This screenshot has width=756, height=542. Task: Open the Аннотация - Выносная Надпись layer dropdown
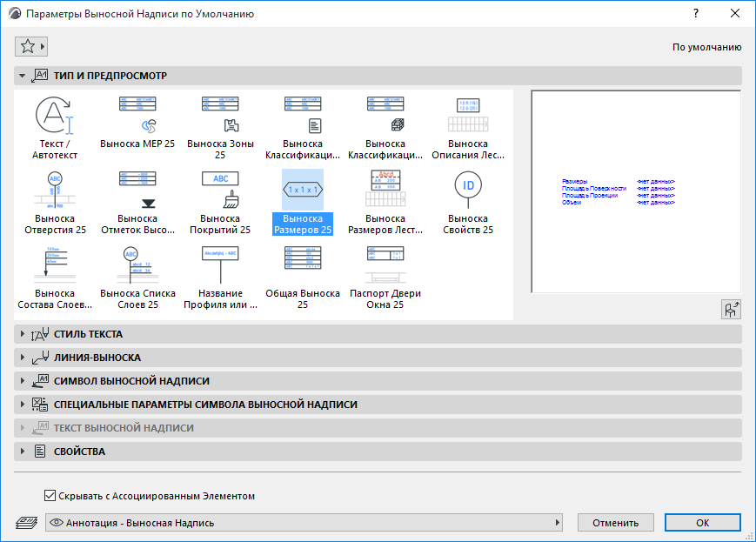click(x=304, y=523)
